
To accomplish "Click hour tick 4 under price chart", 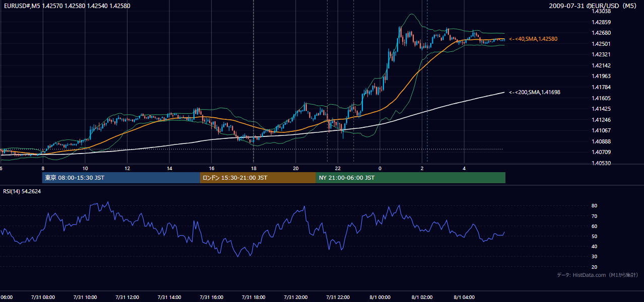I will (465, 168).
